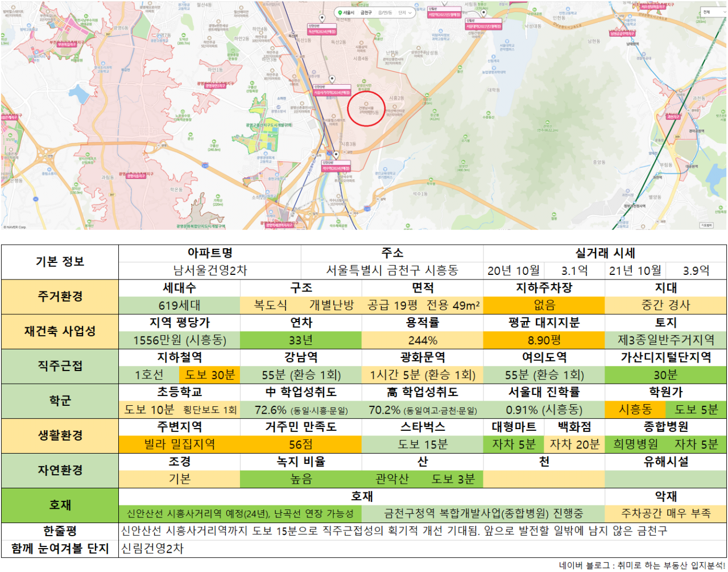
Task: Click the 제3종일반주거지역 cell
Action: [666, 340]
